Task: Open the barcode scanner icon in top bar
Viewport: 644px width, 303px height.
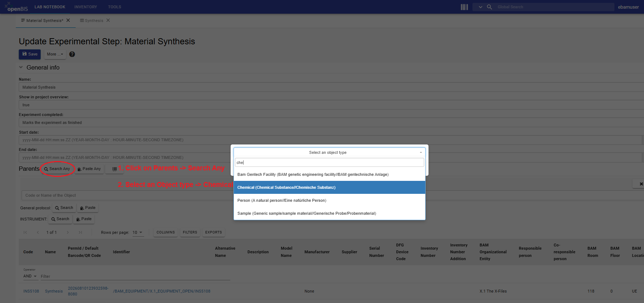Action: tap(464, 7)
